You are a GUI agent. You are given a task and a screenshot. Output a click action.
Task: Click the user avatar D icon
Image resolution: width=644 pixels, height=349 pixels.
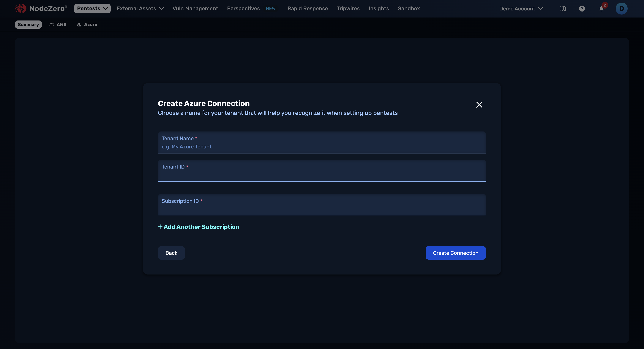tap(621, 8)
